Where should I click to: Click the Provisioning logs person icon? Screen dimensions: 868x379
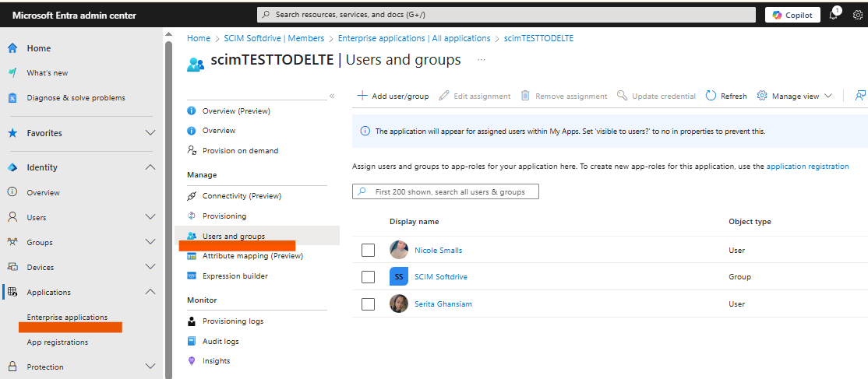click(x=192, y=321)
